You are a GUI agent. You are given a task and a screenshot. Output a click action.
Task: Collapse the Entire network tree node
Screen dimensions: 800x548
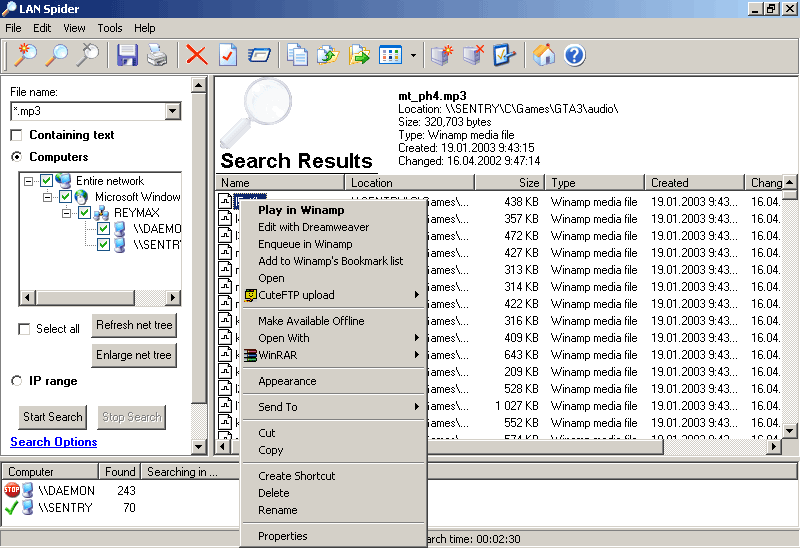[28, 181]
